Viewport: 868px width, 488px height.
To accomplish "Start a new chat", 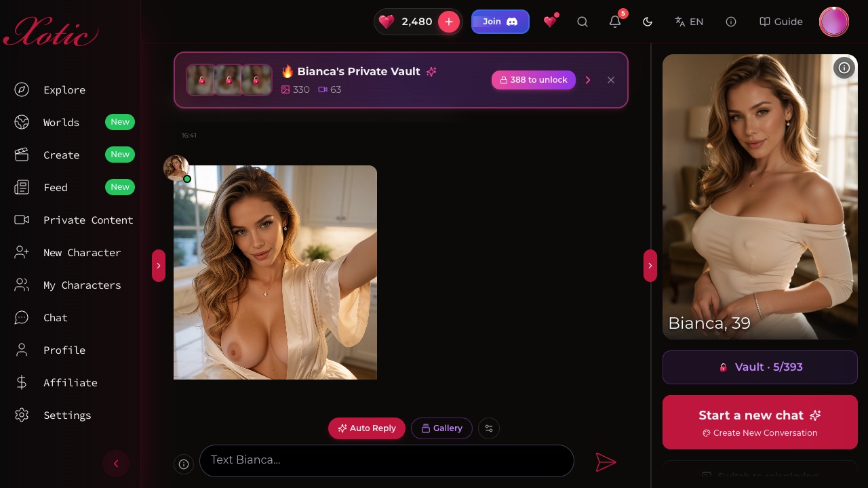I will [x=760, y=422].
